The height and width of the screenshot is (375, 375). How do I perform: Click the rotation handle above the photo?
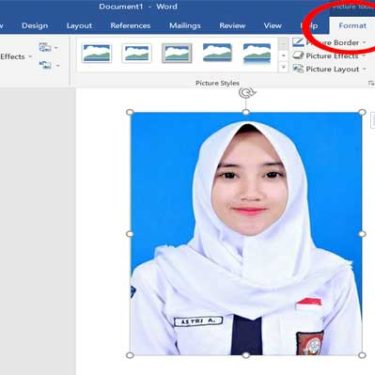246,94
